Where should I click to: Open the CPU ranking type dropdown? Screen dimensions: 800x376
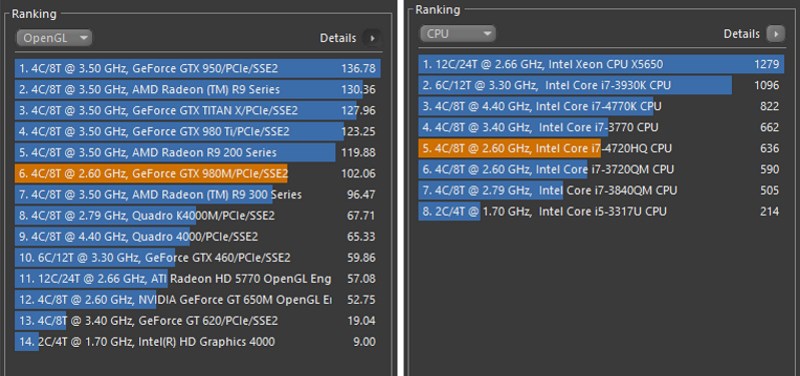458,34
